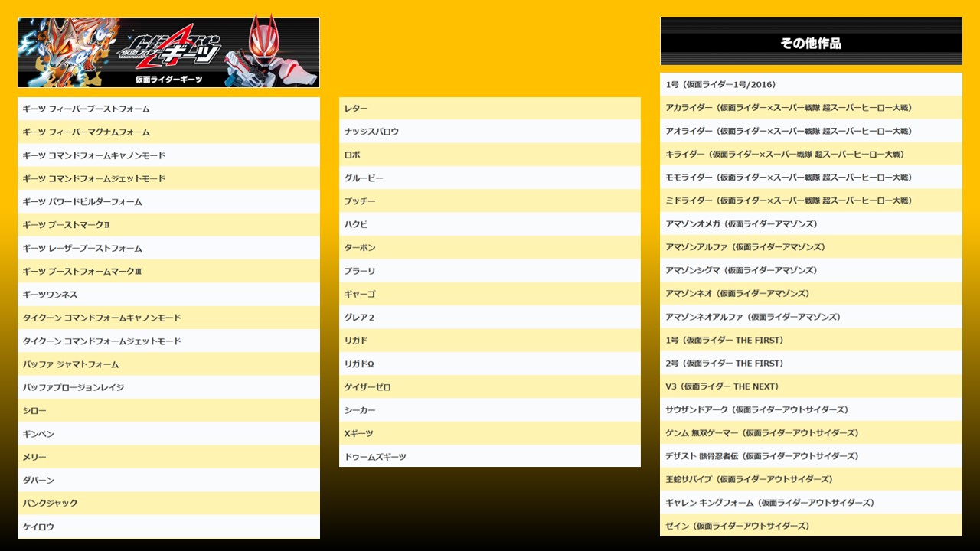Select ギーツ ブーストフォームマークⅢ row
Screen dimensions: 980x551
[168, 271]
